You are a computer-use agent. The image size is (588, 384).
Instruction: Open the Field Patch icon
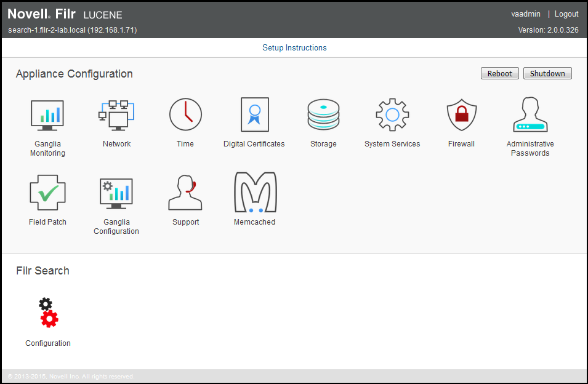[47, 193]
